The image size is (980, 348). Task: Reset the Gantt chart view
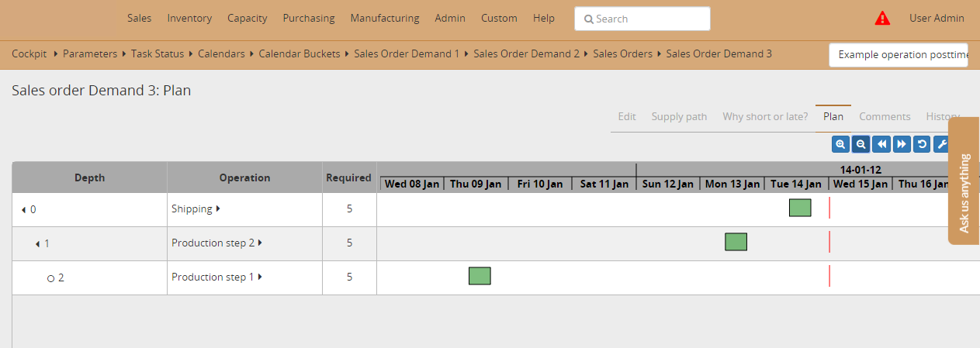[x=921, y=144]
